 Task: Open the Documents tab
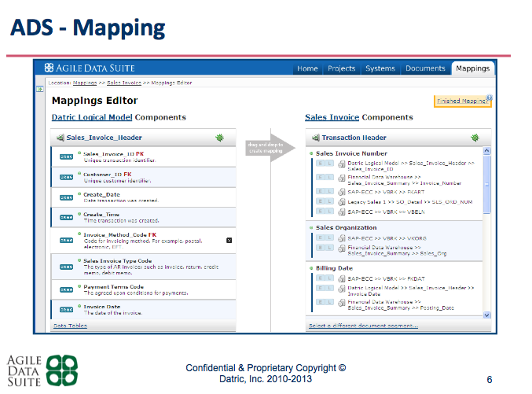tap(425, 68)
